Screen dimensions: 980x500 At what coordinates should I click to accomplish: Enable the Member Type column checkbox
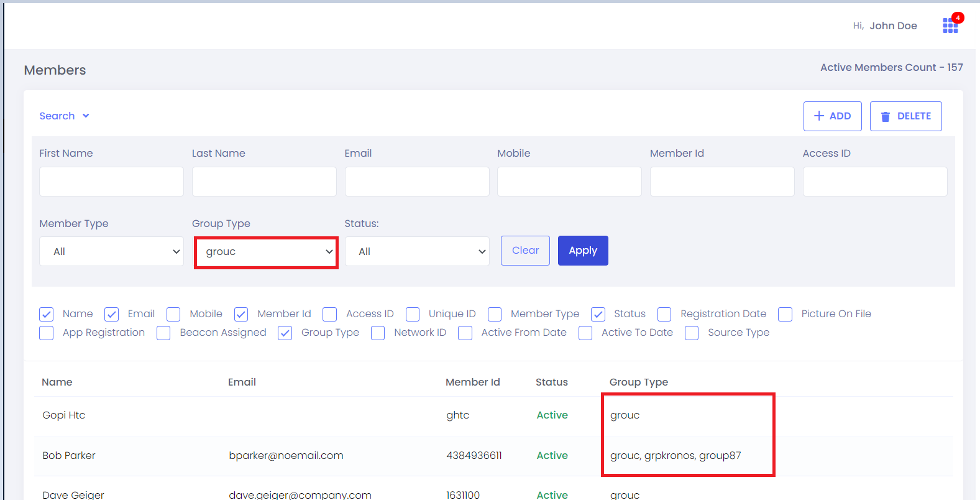click(x=495, y=314)
